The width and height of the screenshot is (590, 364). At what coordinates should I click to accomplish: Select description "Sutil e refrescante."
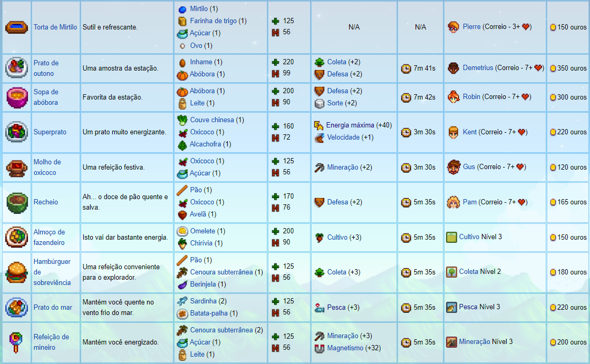click(x=110, y=27)
